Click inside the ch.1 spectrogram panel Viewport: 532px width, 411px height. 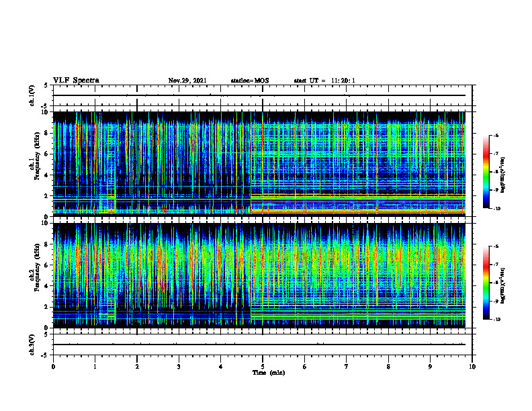(x=259, y=164)
